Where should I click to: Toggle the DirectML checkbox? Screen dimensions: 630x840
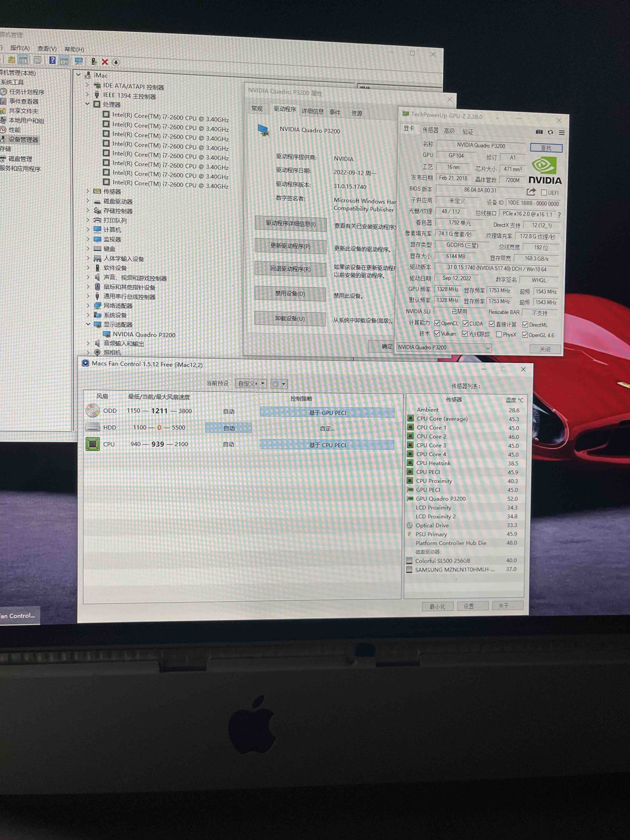pyautogui.click(x=525, y=325)
